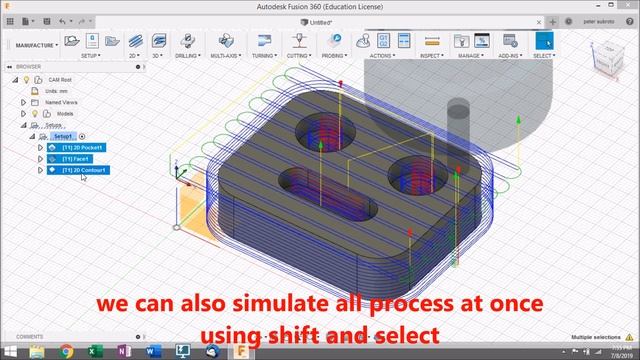Open Chrome from the taskbar

pos(66,351)
